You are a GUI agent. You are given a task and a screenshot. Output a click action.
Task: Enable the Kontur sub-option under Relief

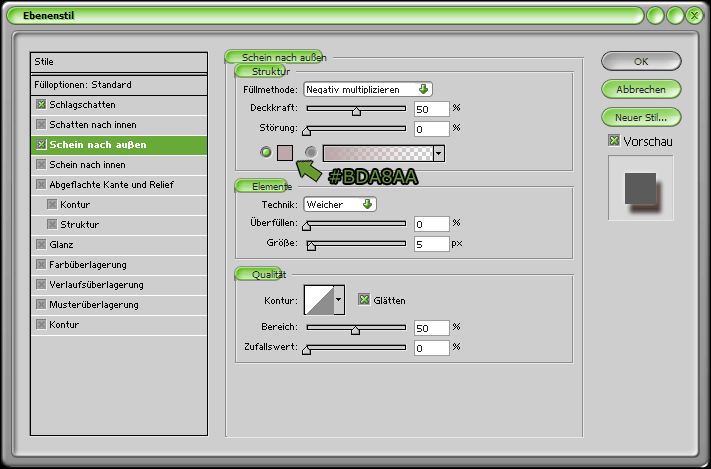[52, 205]
